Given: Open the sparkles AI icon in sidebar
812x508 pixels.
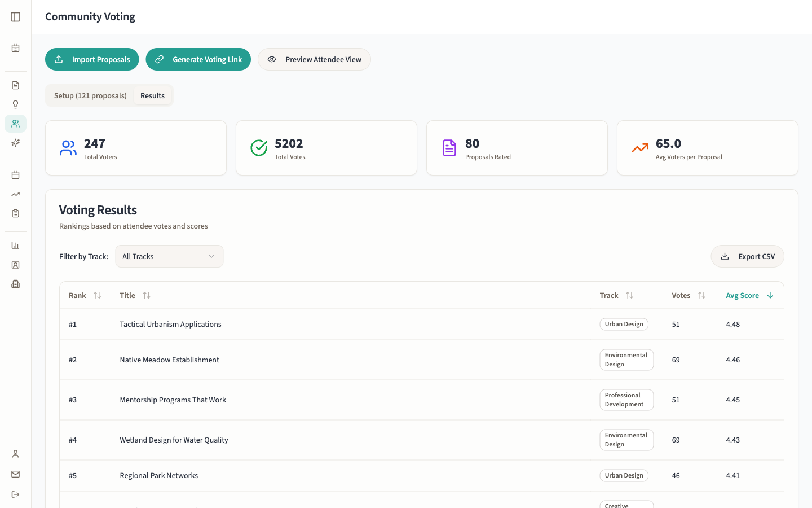Looking at the screenshot, I should click(16, 143).
